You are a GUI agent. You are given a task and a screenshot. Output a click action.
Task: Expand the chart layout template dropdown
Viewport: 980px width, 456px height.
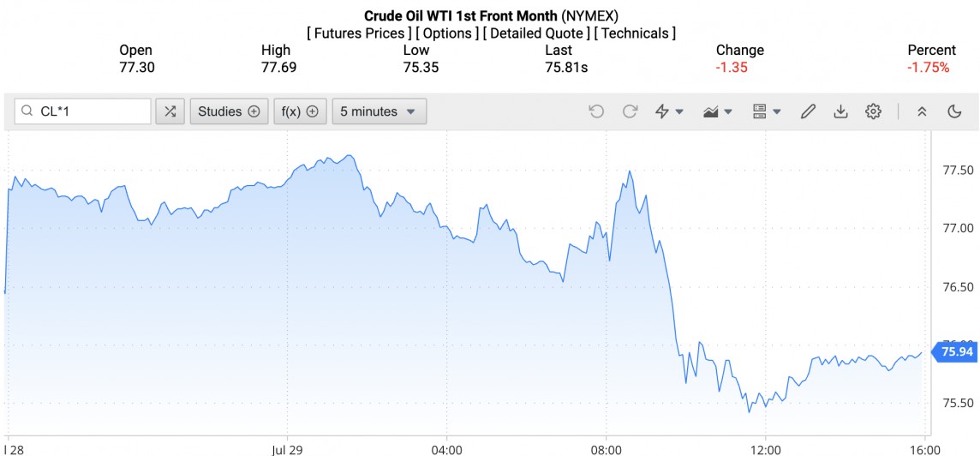766,111
